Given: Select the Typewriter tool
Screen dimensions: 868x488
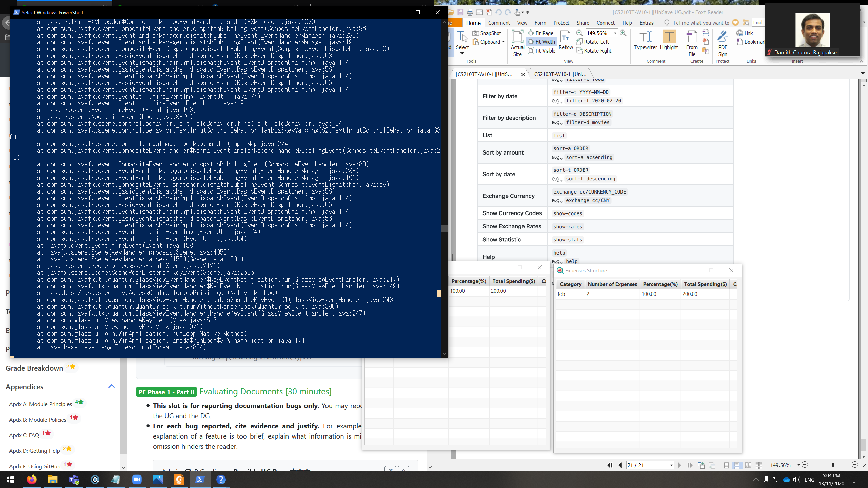Looking at the screenshot, I should tap(645, 40).
